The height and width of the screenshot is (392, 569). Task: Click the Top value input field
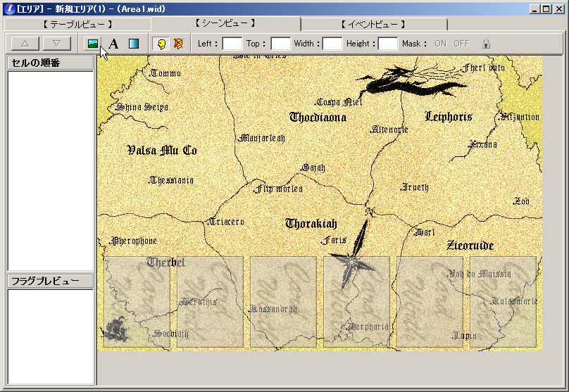click(280, 44)
